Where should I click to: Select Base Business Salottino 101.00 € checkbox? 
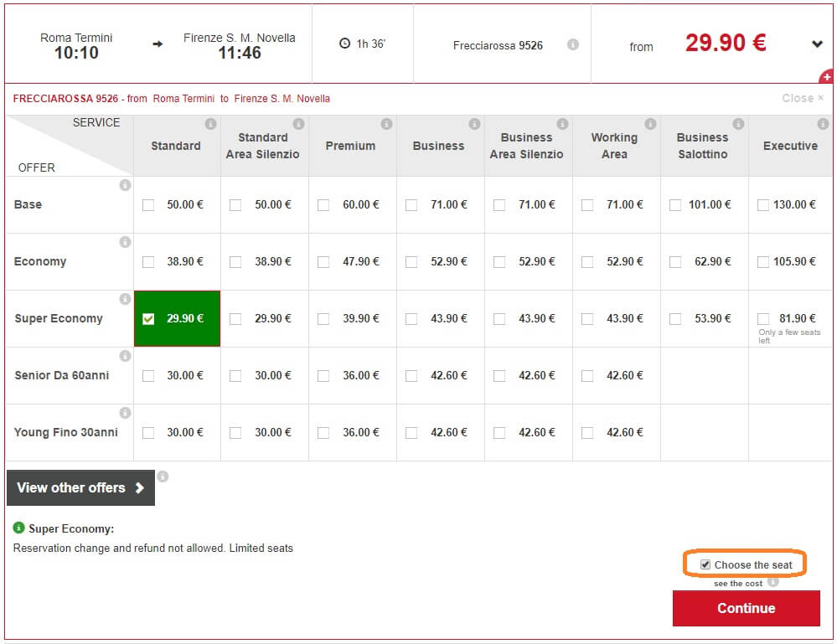675,205
